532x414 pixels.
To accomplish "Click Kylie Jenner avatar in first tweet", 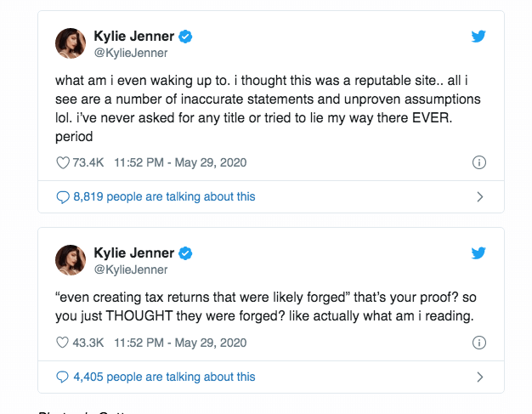I will tap(71, 44).
